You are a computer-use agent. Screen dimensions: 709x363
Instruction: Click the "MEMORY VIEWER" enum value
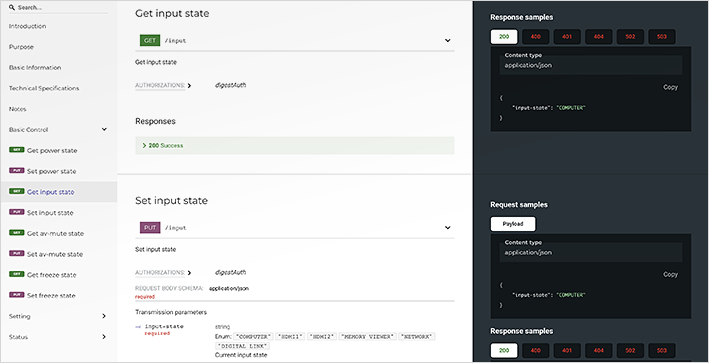369,337
